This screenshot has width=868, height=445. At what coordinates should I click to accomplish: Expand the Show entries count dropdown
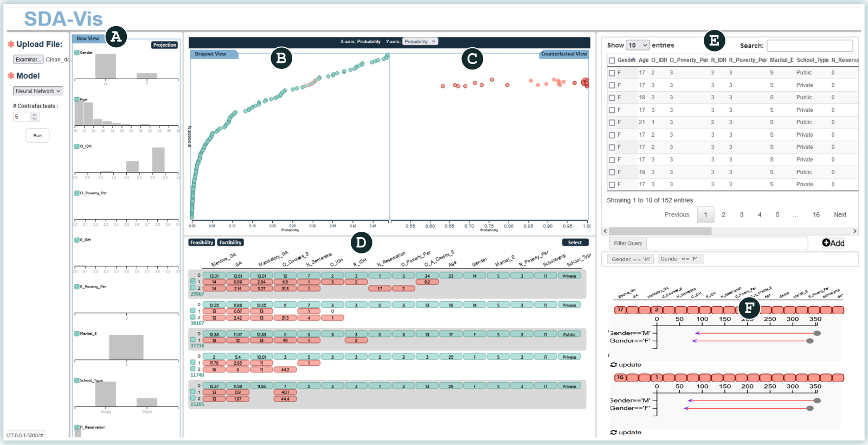point(638,46)
